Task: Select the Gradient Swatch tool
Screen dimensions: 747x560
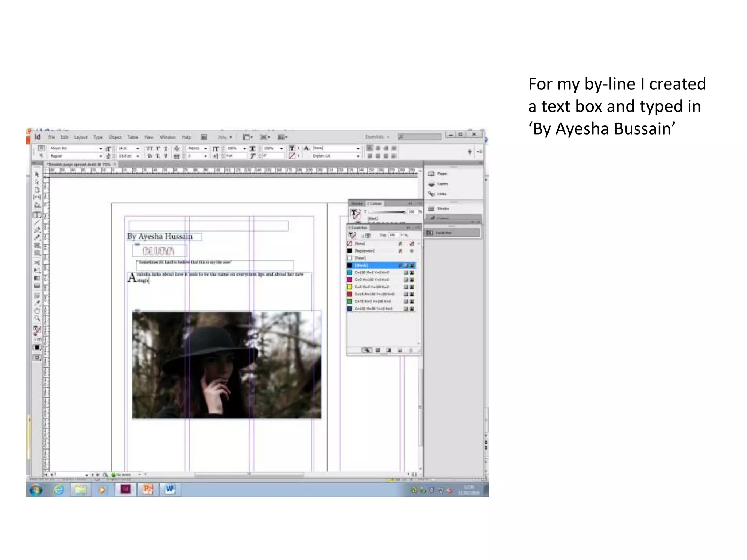Action: [37, 278]
